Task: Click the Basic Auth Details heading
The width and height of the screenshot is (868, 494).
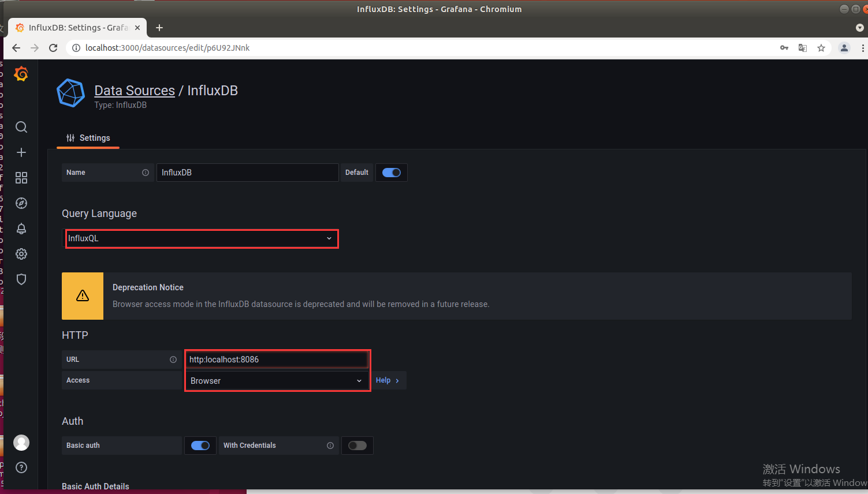Action: click(95, 486)
